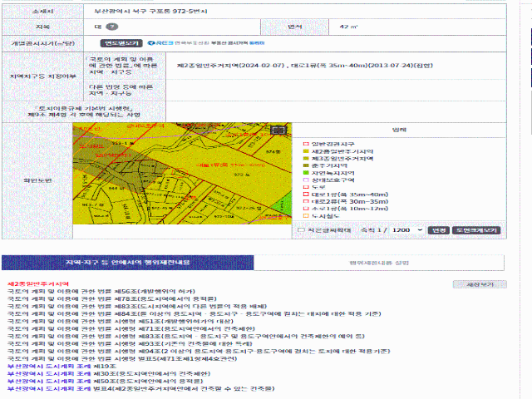
Task: Click the 지역지구등 지정여부 label
Action: (x=42, y=76)
